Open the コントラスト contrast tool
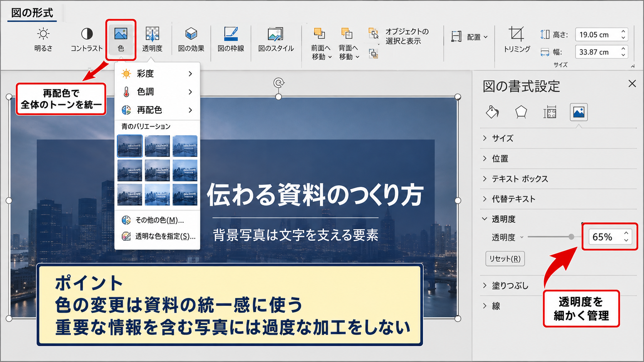Screen dimensions: 644x362 (x=87, y=40)
